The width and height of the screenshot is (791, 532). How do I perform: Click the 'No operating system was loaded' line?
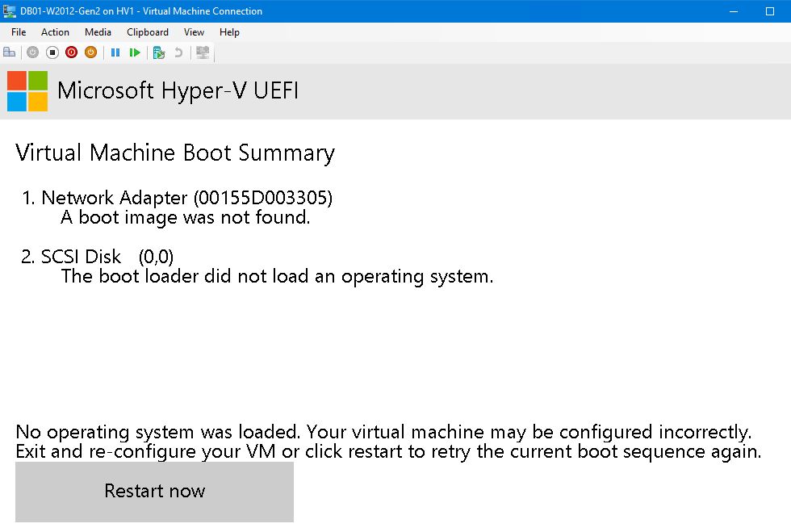tap(383, 432)
